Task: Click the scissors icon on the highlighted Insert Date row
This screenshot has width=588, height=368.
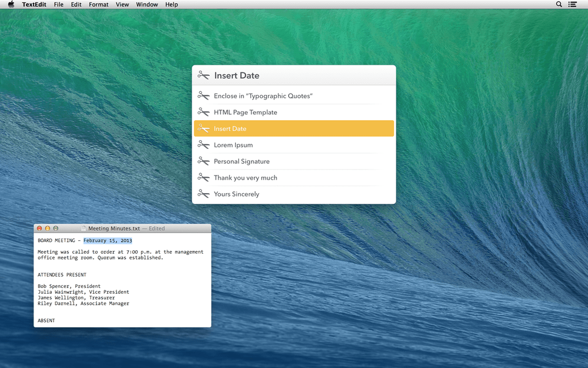Action: pos(203,128)
